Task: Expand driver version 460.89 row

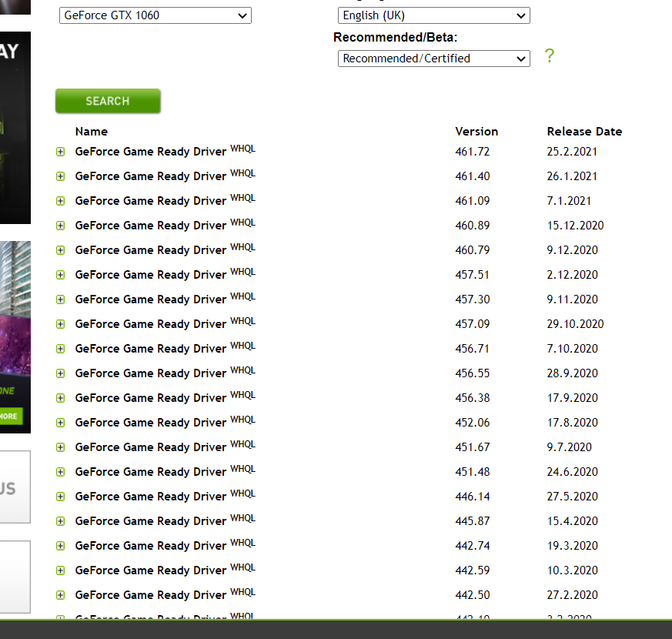Action: tap(61, 226)
